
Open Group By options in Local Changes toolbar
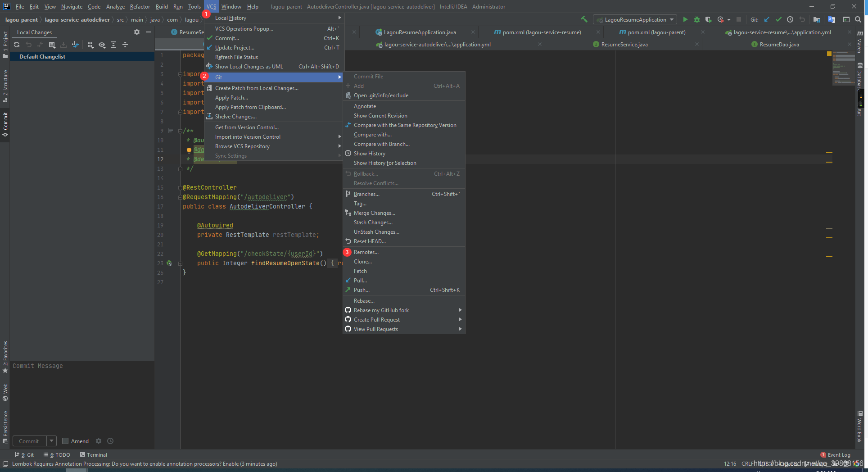90,45
